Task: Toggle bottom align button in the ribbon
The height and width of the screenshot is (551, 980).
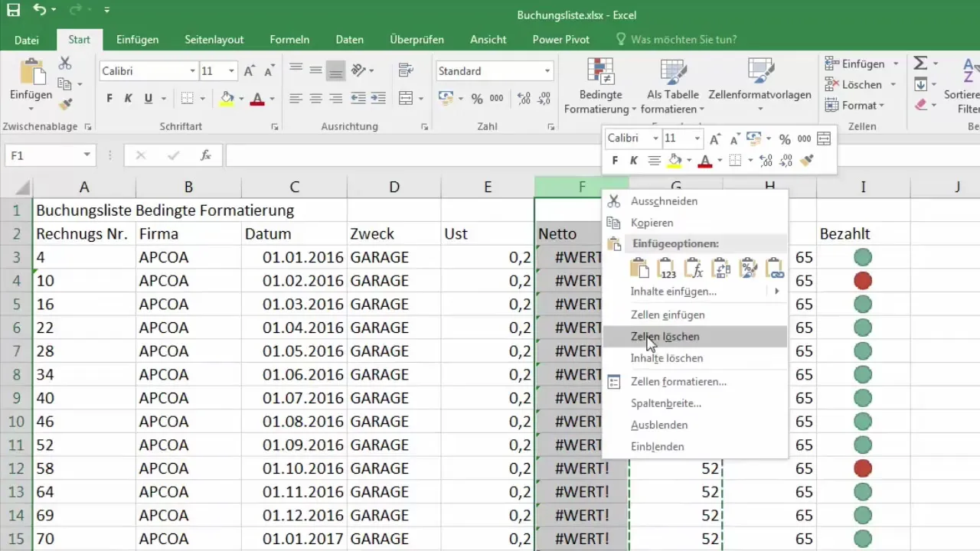Action: pyautogui.click(x=335, y=70)
